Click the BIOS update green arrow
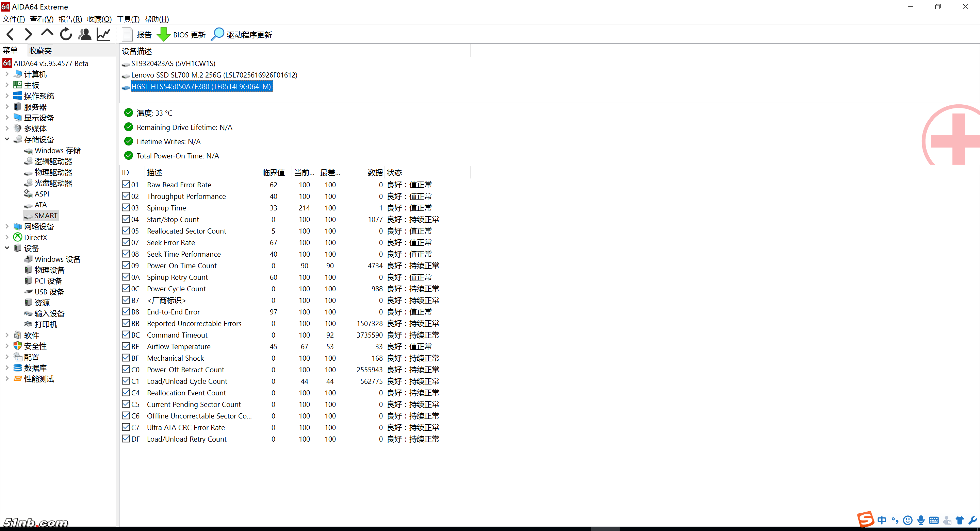 [164, 35]
